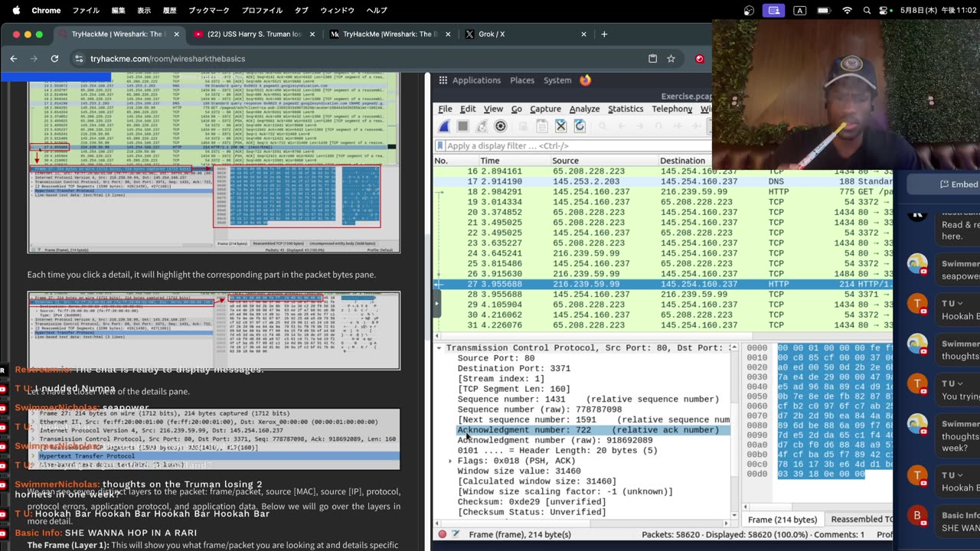
Task: Click the stop capture square icon
Action: (x=462, y=126)
